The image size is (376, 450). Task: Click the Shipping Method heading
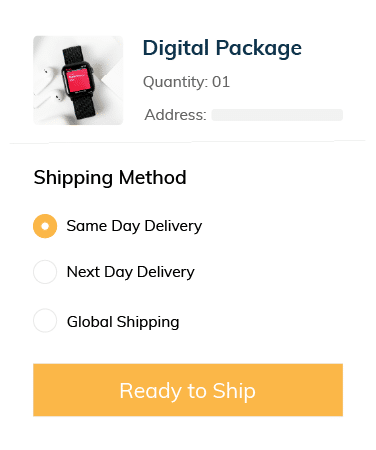tap(110, 178)
